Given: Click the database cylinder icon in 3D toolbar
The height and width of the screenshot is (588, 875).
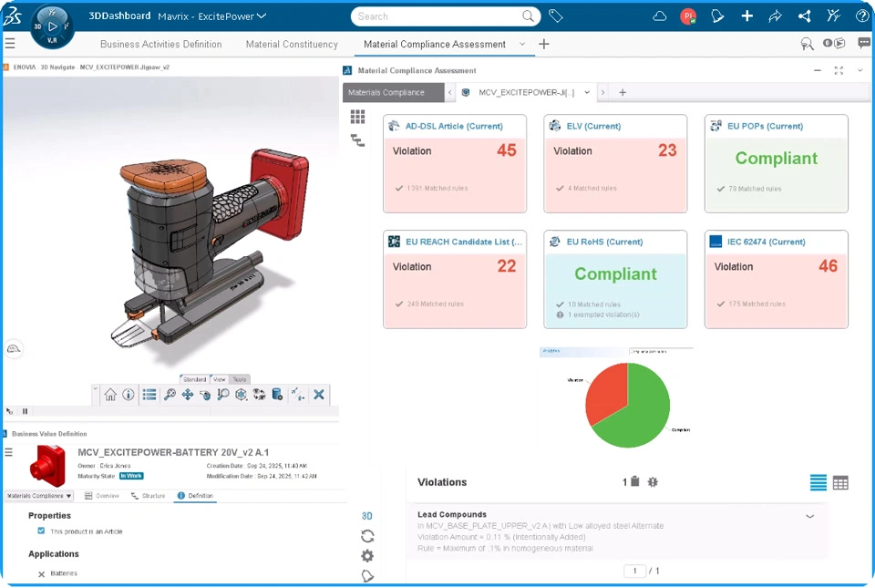Looking at the screenshot, I should 277,395.
